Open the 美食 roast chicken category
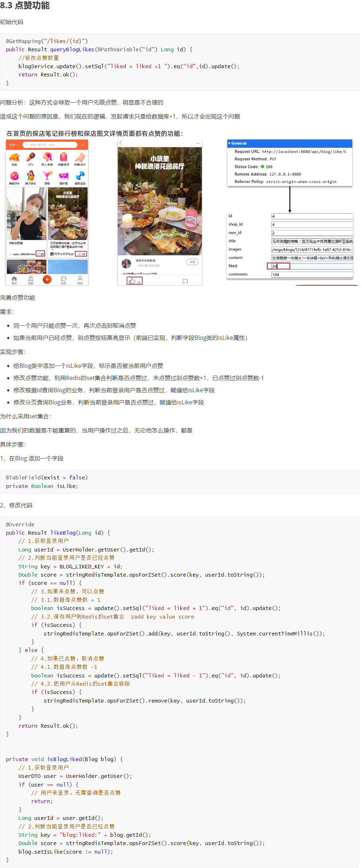Viewport: 362px width, 868px height. pyautogui.click(x=14, y=157)
